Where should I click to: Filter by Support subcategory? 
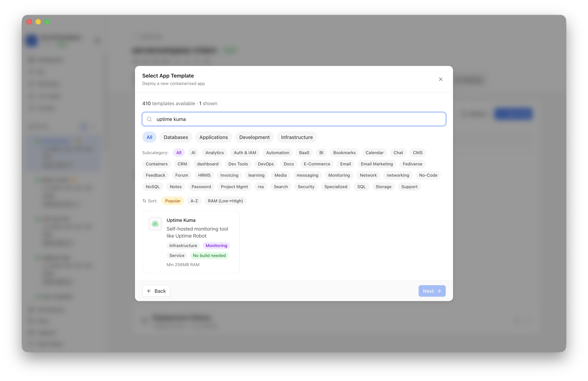coord(409,187)
